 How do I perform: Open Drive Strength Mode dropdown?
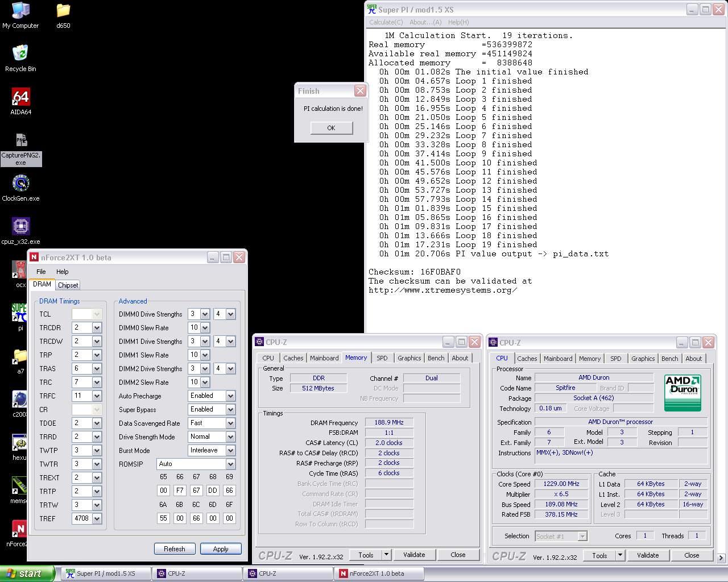coord(230,437)
